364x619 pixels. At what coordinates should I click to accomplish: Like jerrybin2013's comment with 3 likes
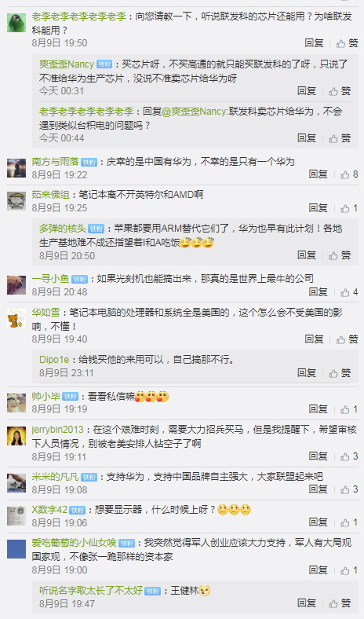tap(349, 456)
